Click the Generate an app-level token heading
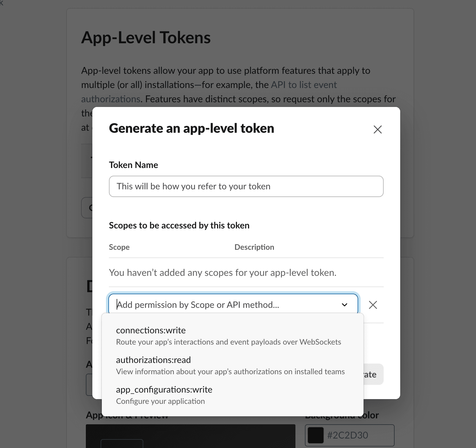 coord(192,128)
